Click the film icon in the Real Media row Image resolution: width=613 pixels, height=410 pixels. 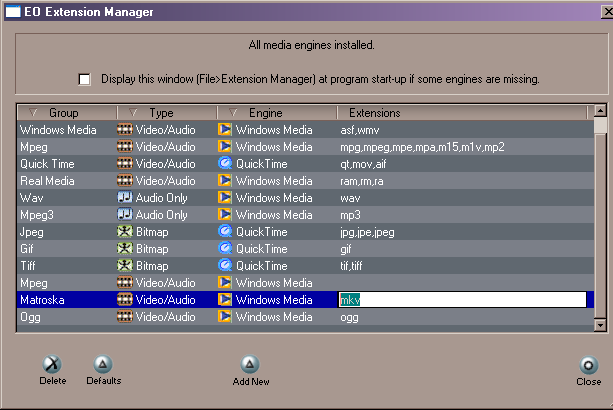125,181
